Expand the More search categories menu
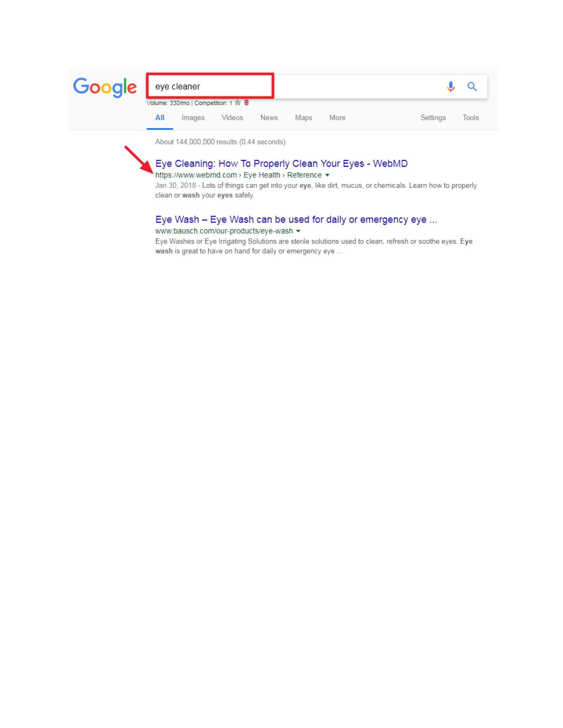 (x=337, y=118)
